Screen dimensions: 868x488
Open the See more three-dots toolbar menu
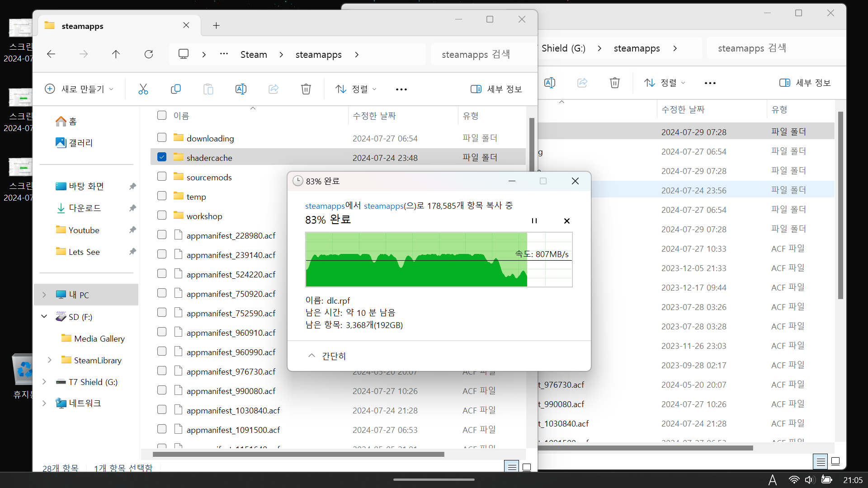click(x=401, y=89)
